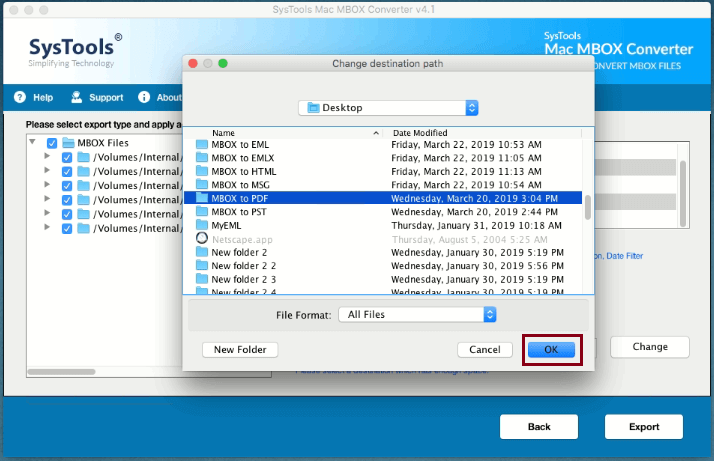Click the MBOX to EML folder icon
714x461 pixels.
202,144
